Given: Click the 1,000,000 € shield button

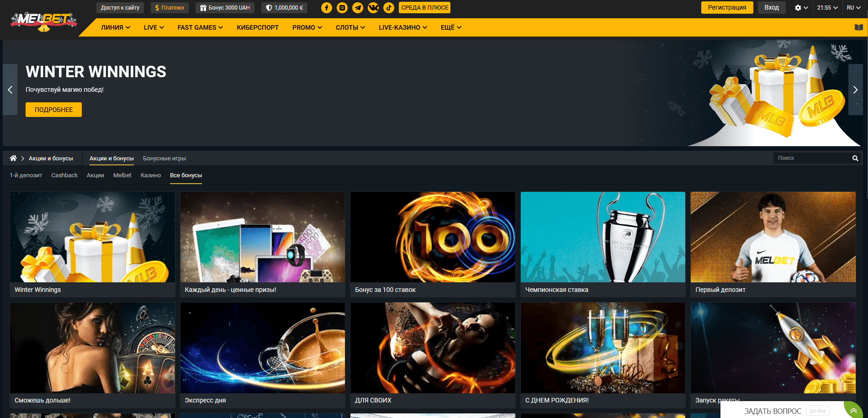Looking at the screenshot, I should click(x=284, y=8).
